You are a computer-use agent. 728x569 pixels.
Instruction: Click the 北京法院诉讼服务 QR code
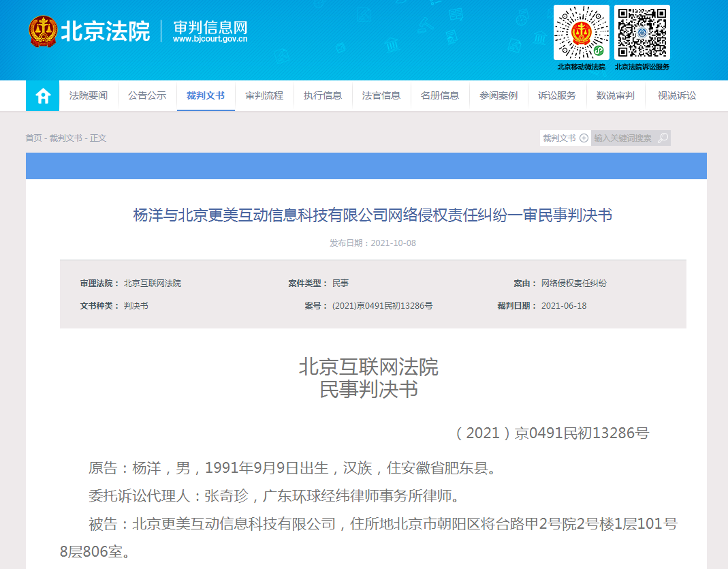pyautogui.click(x=642, y=33)
